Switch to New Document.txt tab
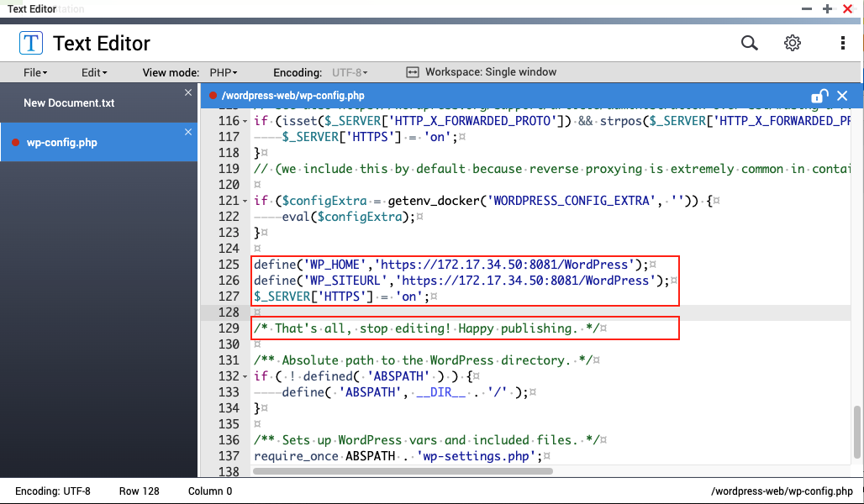 pyautogui.click(x=69, y=103)
